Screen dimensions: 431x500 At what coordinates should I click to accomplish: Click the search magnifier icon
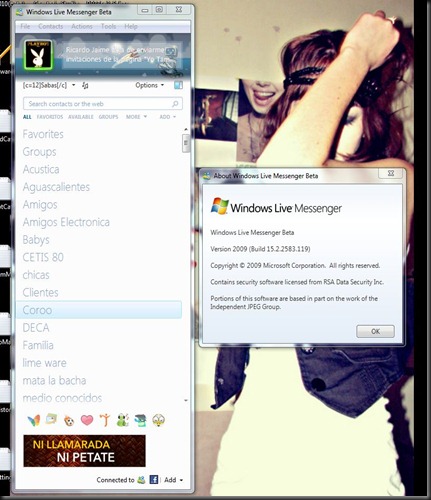pos(175,104)
